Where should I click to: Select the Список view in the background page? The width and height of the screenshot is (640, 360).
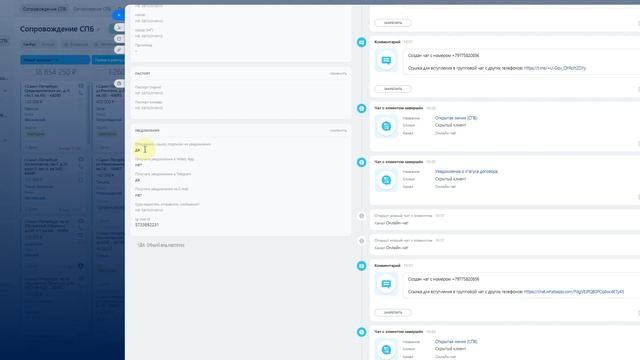48,44
